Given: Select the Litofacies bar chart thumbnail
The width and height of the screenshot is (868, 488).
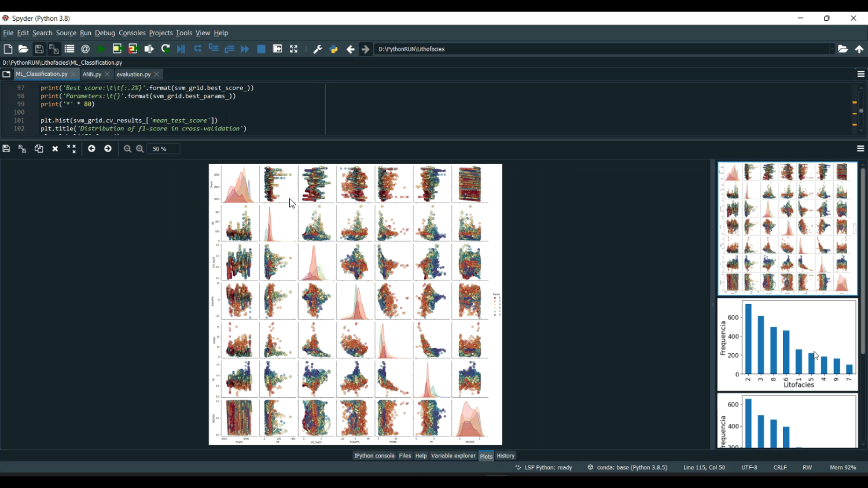Looking at the screenshot, I should 787,345.
